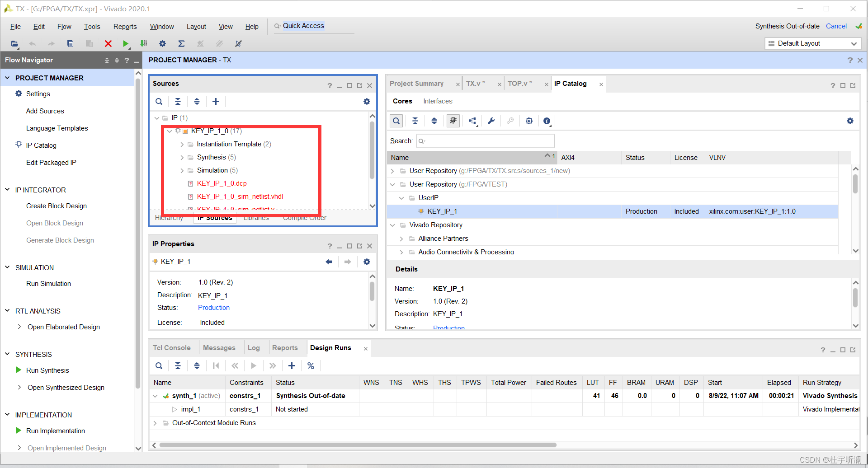The height and width of the screenshot is (468, 868).
Task: Select KEY_IP_1 row in IP Catalog
Action: [613, 211]
